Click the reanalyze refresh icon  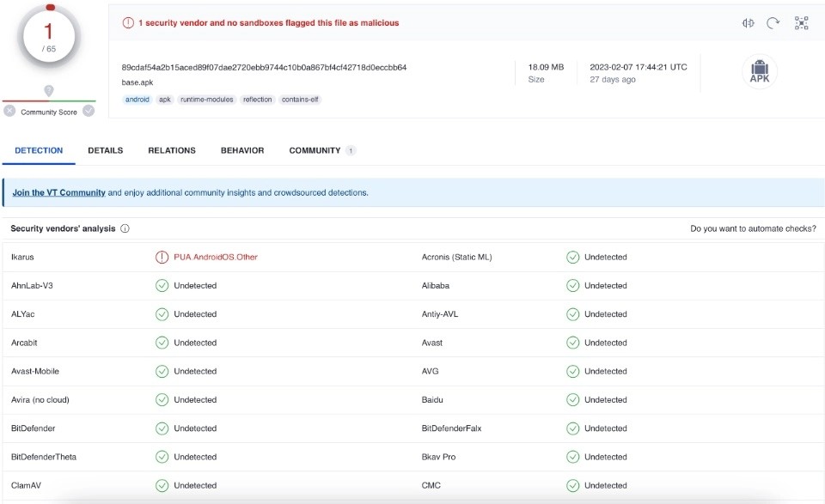(x=773, y=23)
